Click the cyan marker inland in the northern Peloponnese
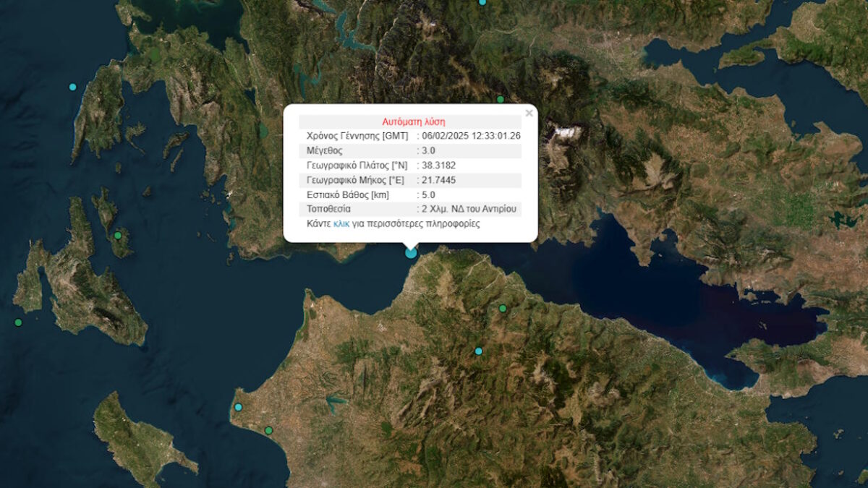The width and height of the screenshot is (868, 488). click(x=478, y=351)
